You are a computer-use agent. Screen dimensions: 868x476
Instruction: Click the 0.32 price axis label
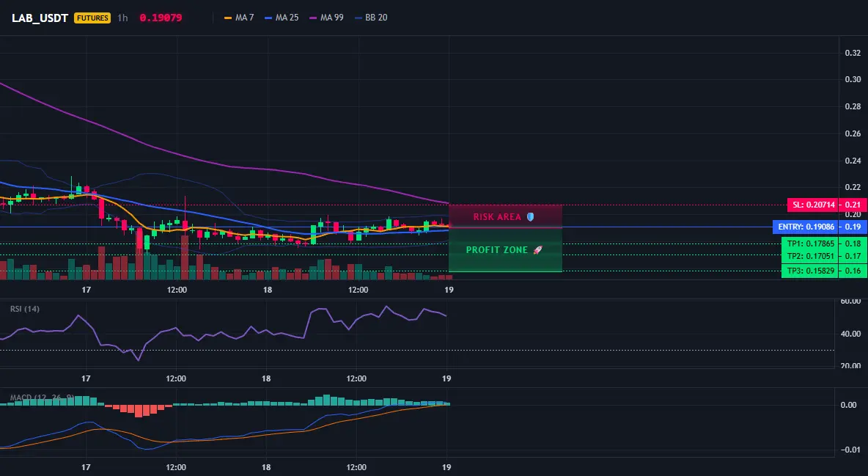click(x=853, y=54)
